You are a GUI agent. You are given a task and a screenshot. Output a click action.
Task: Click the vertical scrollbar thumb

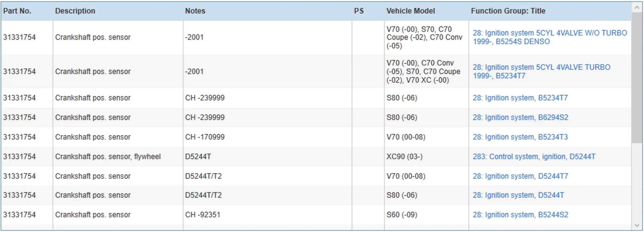point(637,77)
